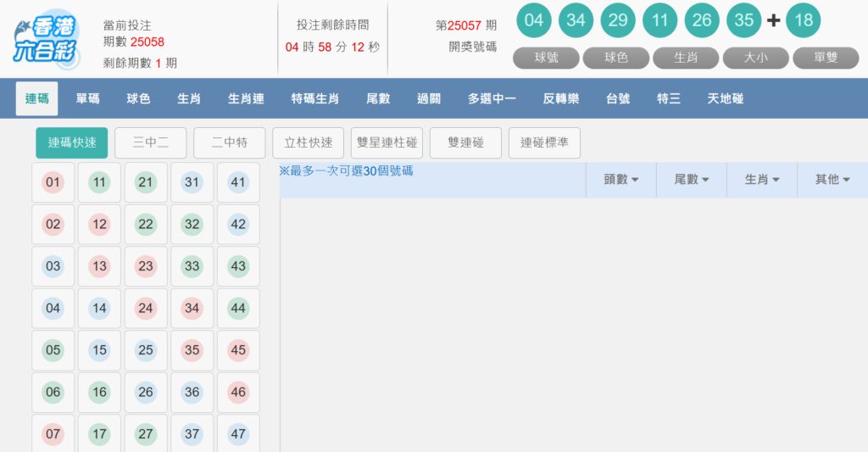Expand the 尾數 dropdown
Screen dimensions: 868x452
pos(692,180)
